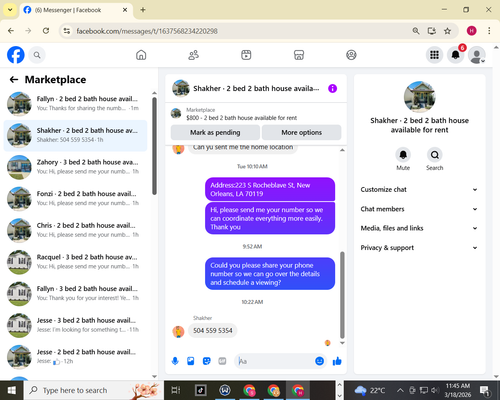Screen dimensions: 500x400
Task: Open the Marketplace storefront icon
Action: [x=299, y=55]
